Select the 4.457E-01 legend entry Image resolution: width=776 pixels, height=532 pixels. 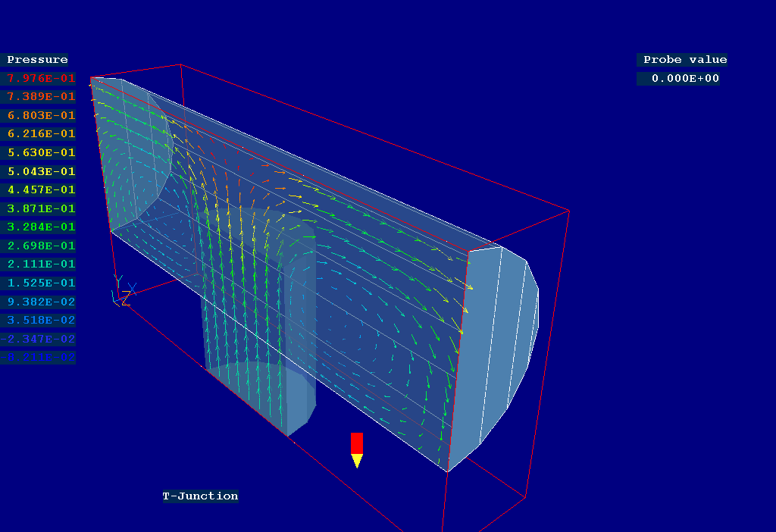pos(41,189)
